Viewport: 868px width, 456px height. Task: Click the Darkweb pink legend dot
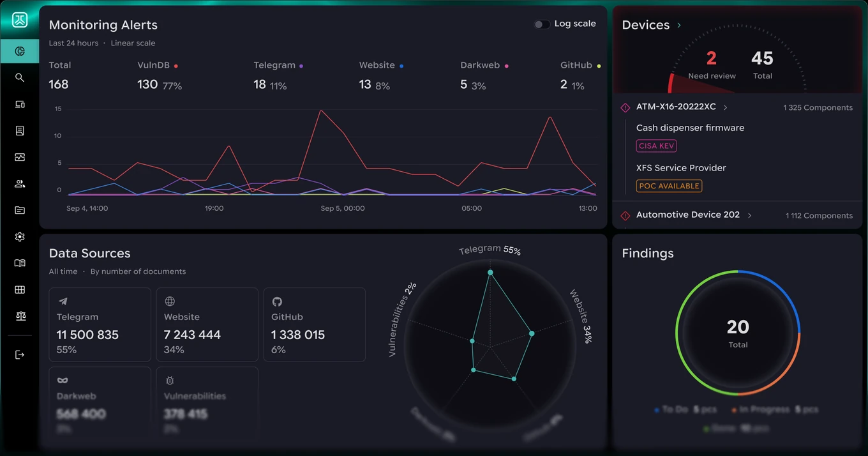(507, 66)
